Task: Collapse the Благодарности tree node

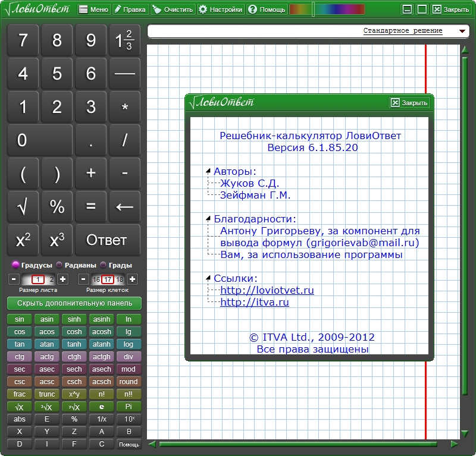Action: point(208,219)
